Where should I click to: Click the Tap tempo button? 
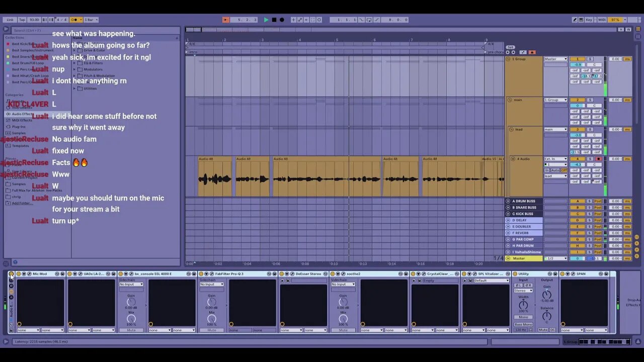point(22,20)
